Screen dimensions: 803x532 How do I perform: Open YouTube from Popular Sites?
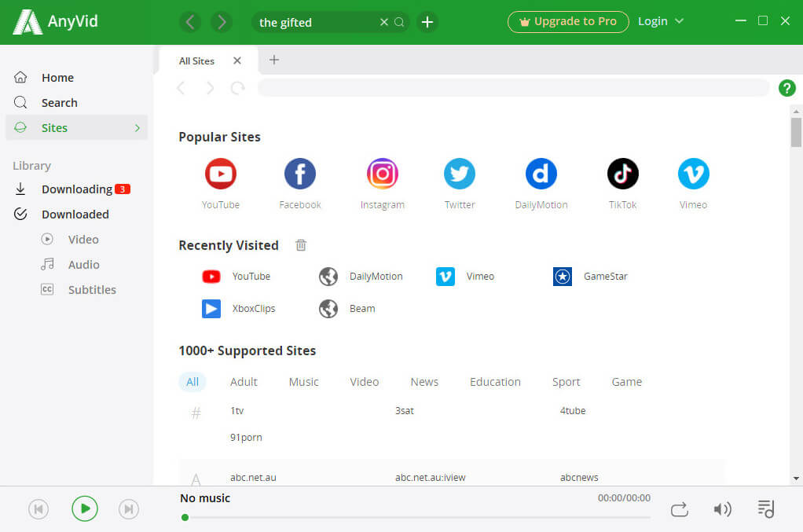[x=220, y=174]
